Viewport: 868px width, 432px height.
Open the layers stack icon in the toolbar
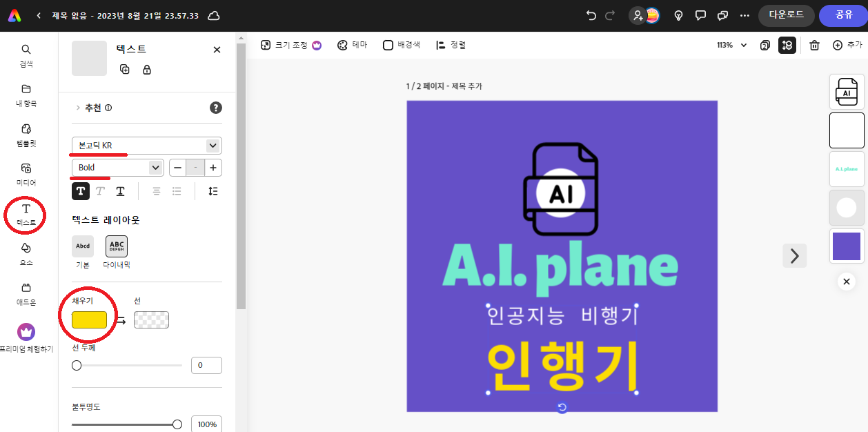coord(765,45)
